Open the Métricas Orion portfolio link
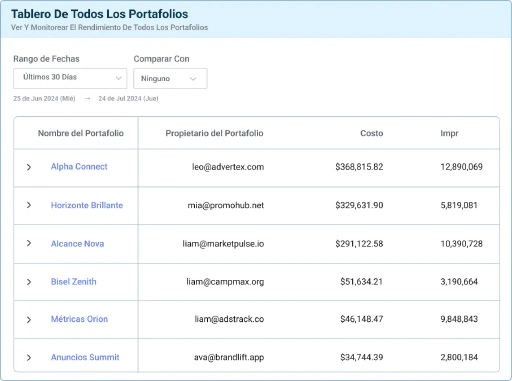The image size is (512, 381). point(79,319)
